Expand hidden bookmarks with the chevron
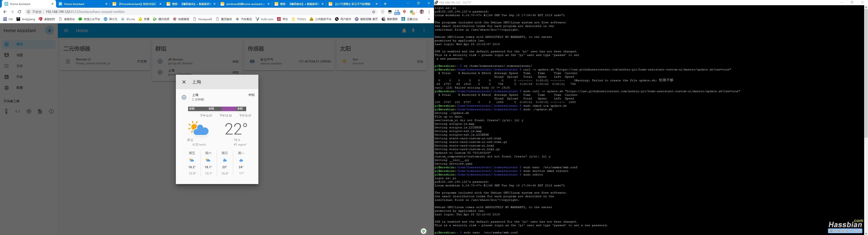The width and height of the screenshot is (868, 235). [429, 19]
